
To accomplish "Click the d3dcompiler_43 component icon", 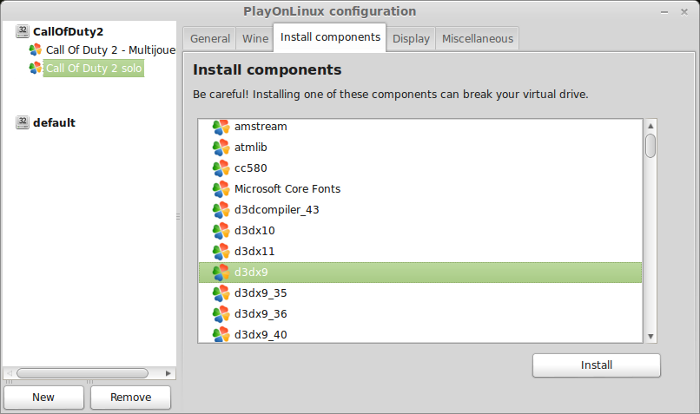I will pos(221,210).
